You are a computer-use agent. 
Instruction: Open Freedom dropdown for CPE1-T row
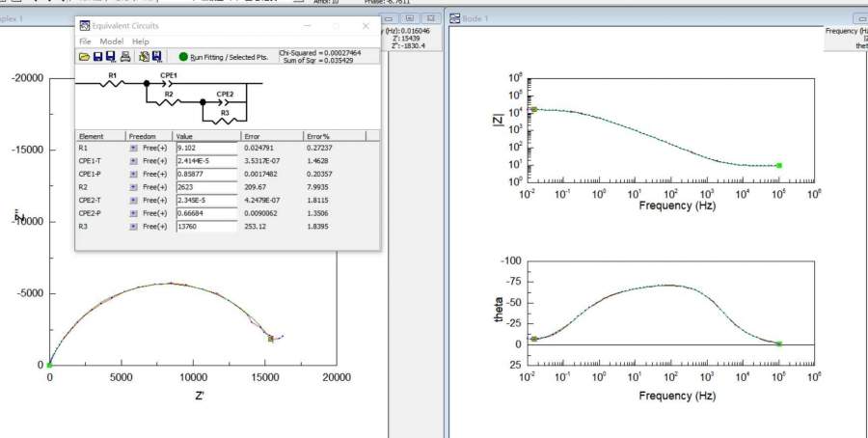(133, 161)
